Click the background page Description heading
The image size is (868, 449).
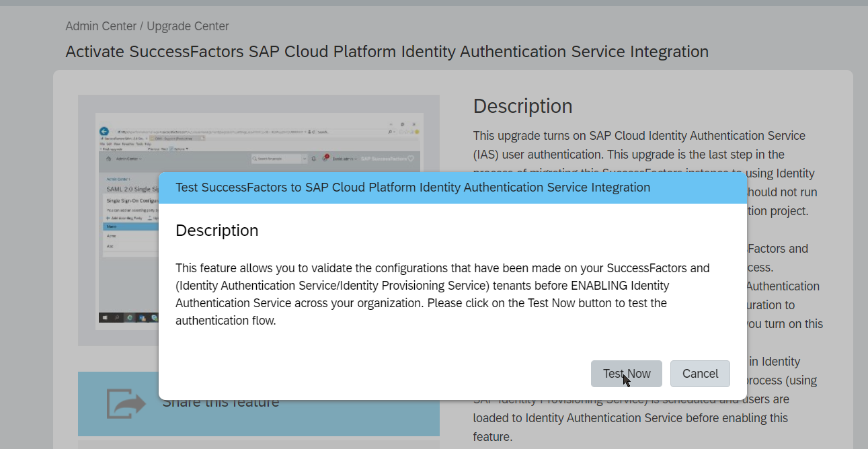click(523, 106)
